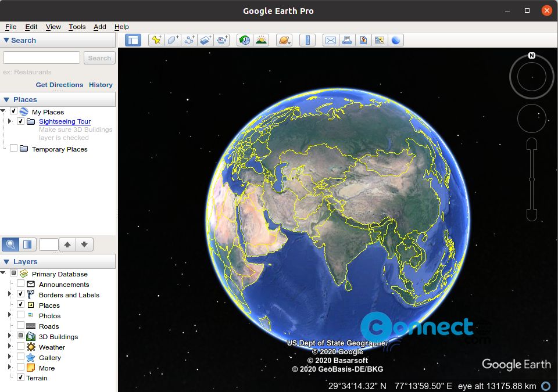The height and width of the screenshot is (392, 558).
Task: Click the Get Directions link
Action: tap(59, 85)
